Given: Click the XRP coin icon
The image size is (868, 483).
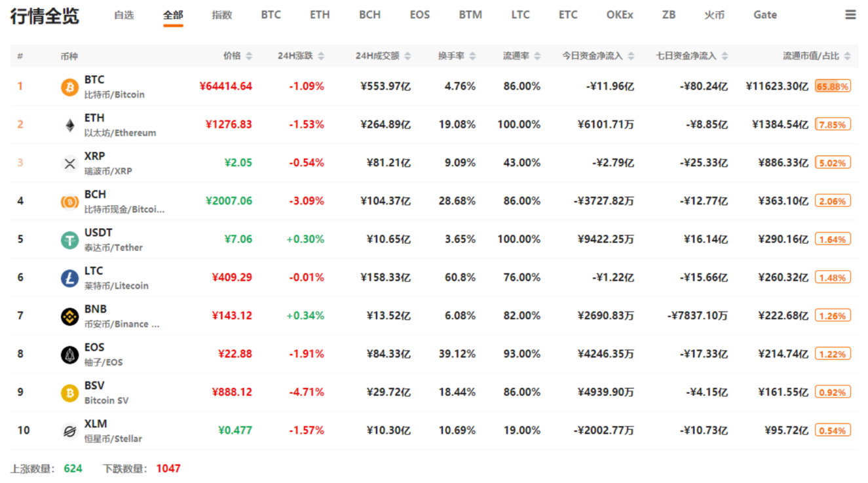Looking at the screenshot, I should [69, 163].
